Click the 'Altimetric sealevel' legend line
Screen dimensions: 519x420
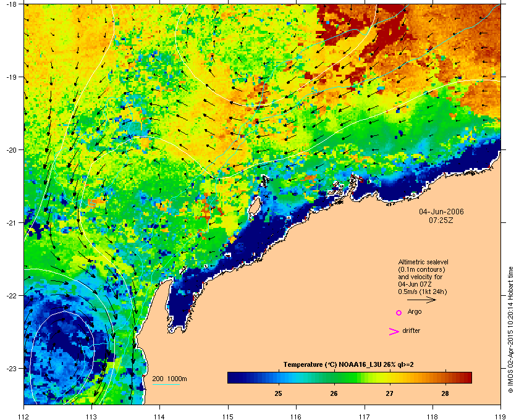423,262
